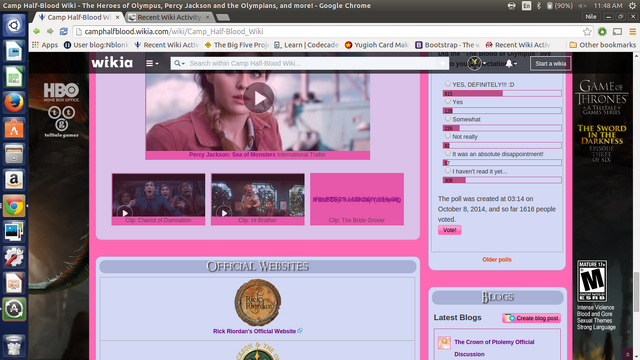Click the scroll-up arrow on the page scrollbar
This screenshot has height=360, width=640.
(636, 55)
